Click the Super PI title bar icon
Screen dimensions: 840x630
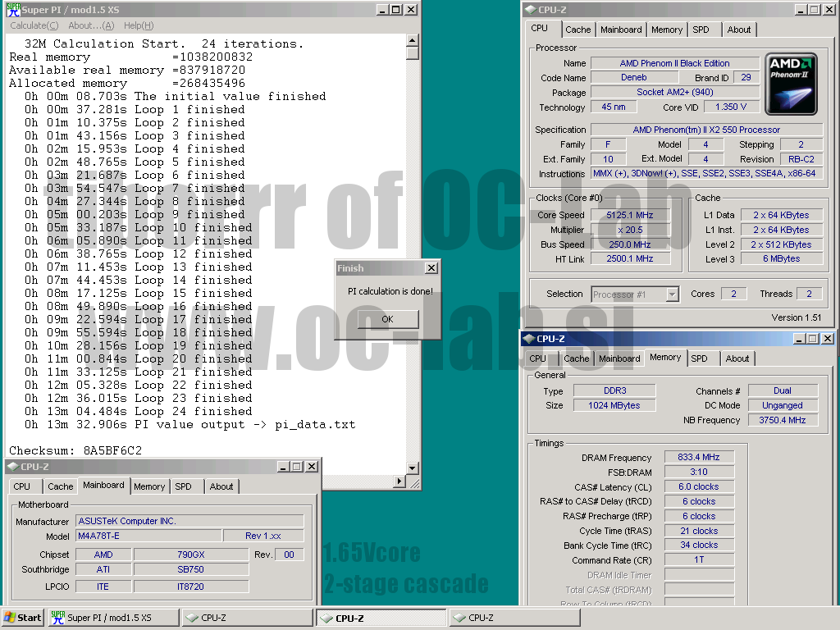pyautogui.click(x=13, y=10)
